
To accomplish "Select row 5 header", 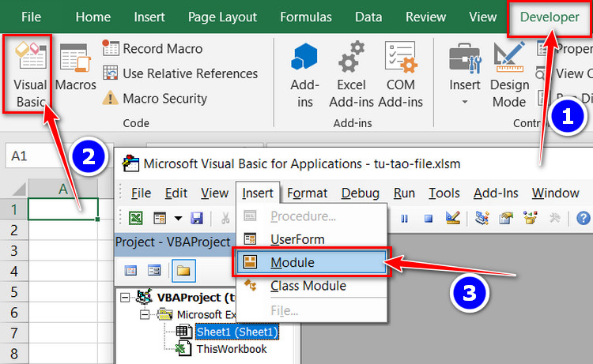I will [14, 292].
